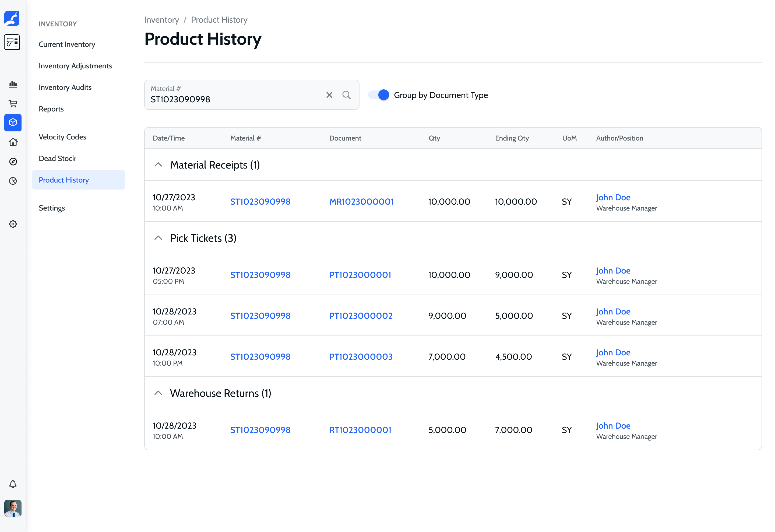Collapse the Pick Tickets group
The width and height of the screenshot is (775, 532).
pos(158,238)
